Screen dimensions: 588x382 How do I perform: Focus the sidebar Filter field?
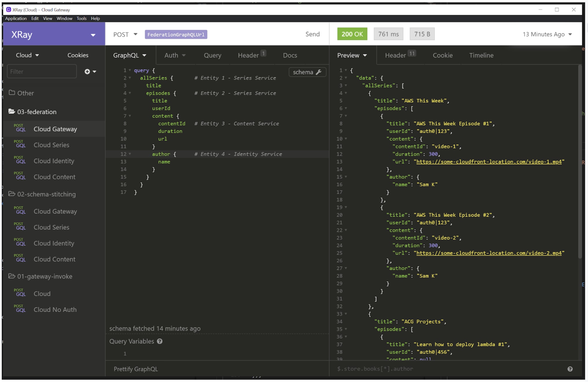point(42,71)
